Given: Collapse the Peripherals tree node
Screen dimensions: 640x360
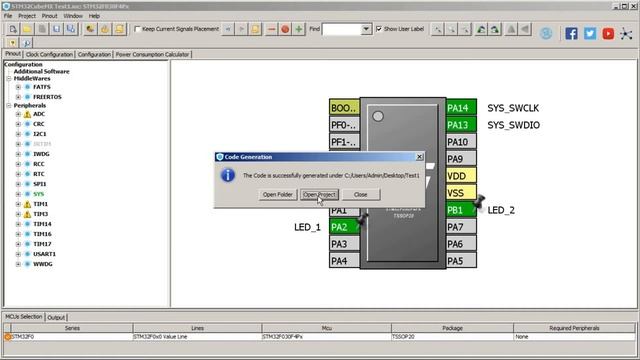Looking at the screenshot, I should click(x=9, y=105).
